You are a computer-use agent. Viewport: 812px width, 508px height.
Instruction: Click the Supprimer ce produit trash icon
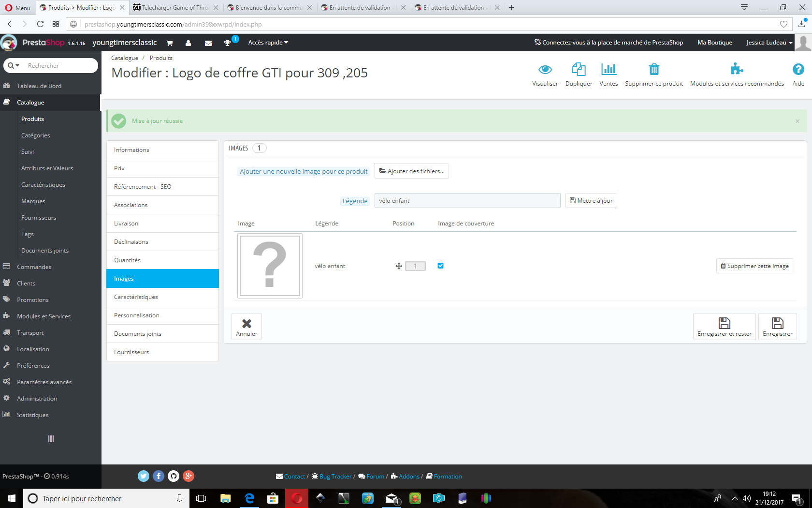click(653, 69)
